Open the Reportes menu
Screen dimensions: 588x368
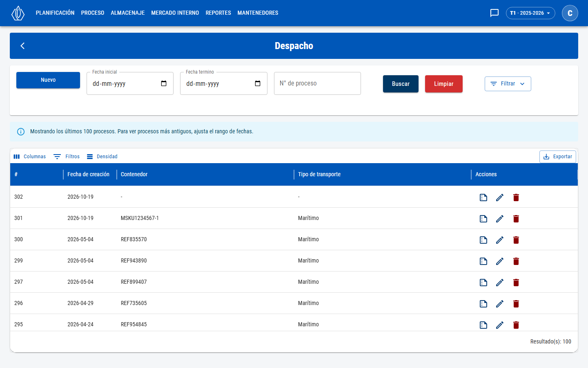pyautogui.click(x=218, y=13)
